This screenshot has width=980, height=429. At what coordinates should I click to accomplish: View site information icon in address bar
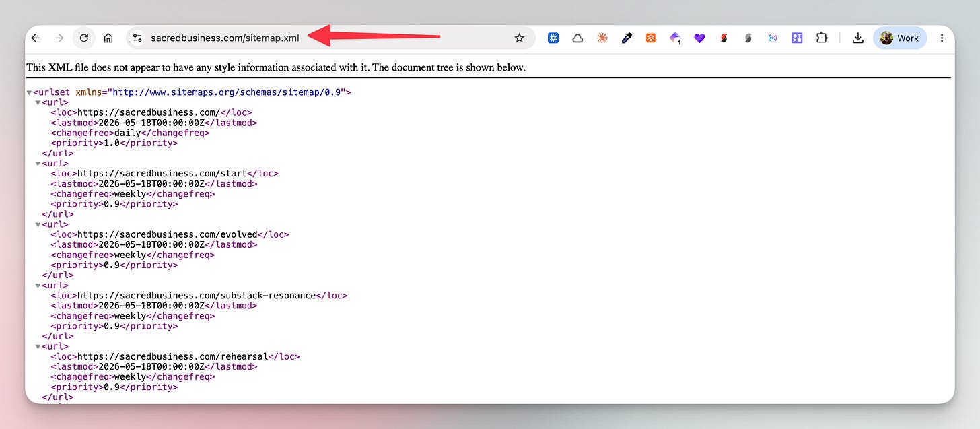coord(137,38)
